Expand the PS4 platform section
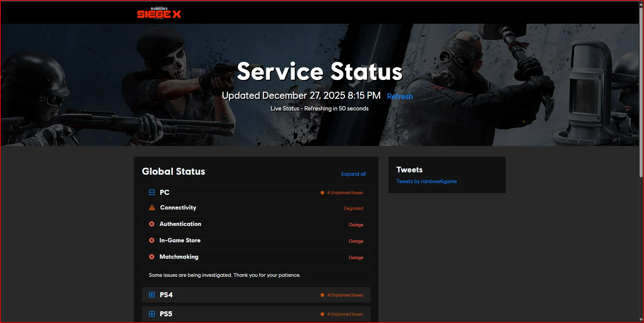This screenshot has width=644, height=323. (152, 295)
